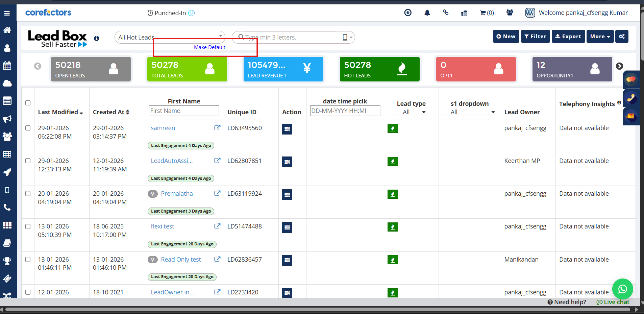Click the date time picik field

click(345, 111)
